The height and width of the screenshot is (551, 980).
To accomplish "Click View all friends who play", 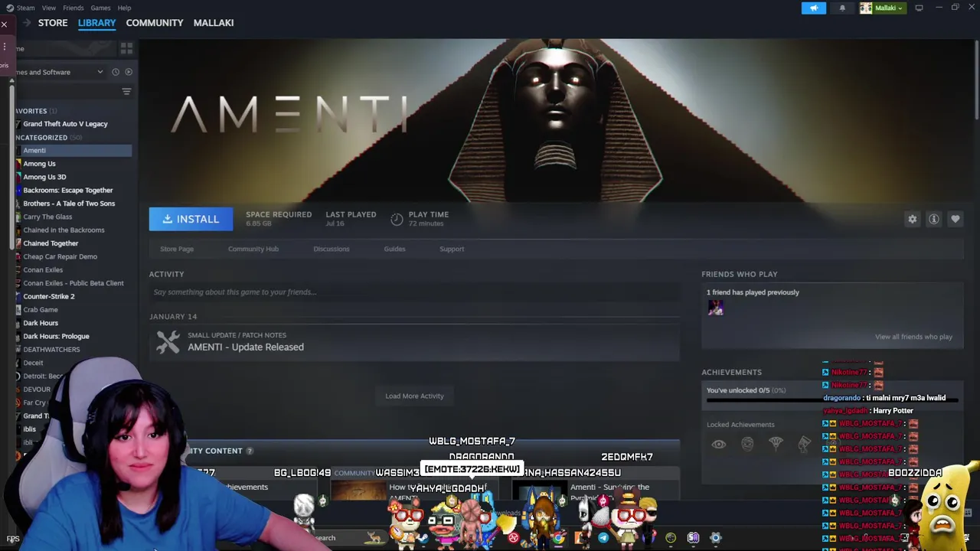I will [913, 337].
